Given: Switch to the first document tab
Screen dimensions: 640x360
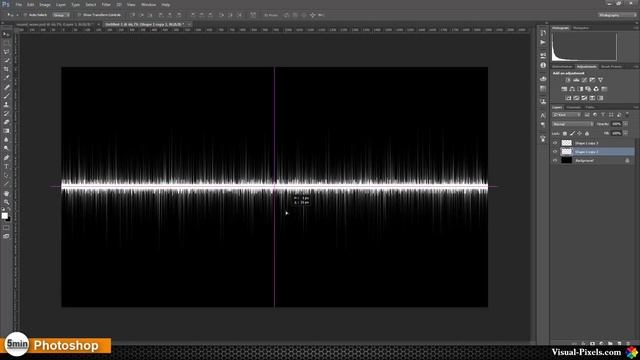Looking at the screenshot, I should pos(56,24).
